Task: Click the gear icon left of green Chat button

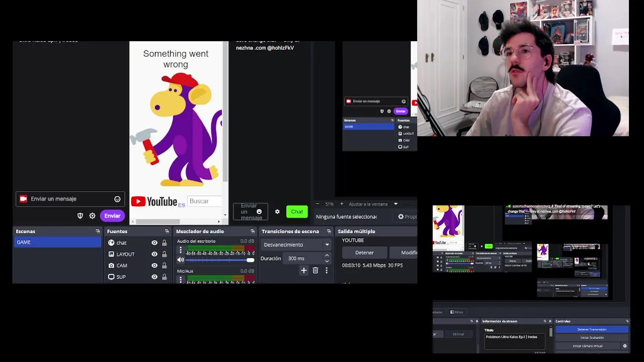Action: point(277,212)
